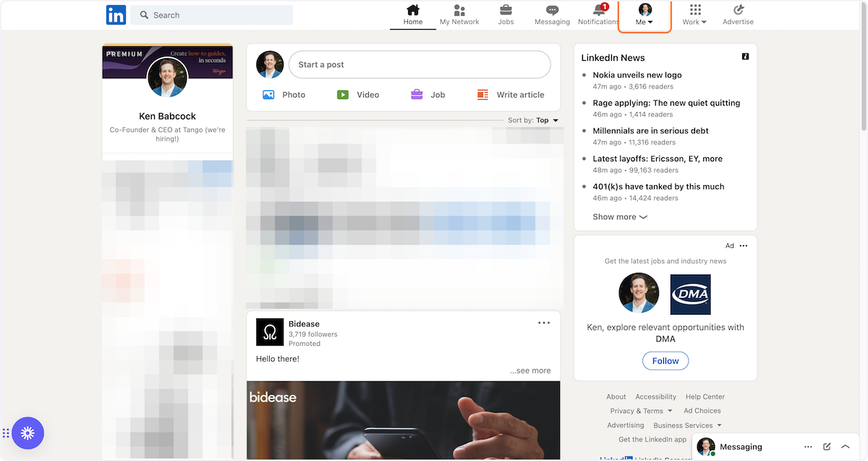Viewport: 868px width, 461px height.
Task: Click the DMA company logo
Action: pyautogui.click(x=690, y=295)
